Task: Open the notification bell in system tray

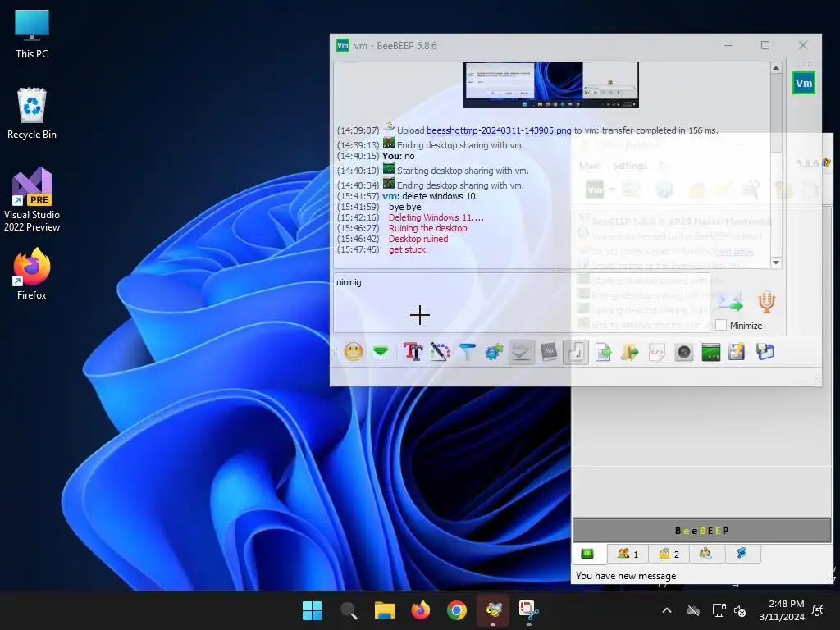Action: pos(818,610)
